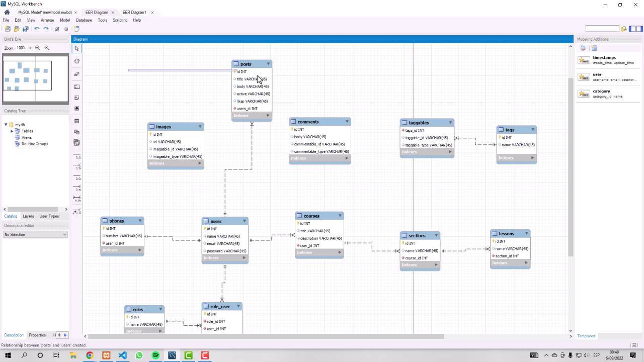Click the timestamps template item

[604, 60]
